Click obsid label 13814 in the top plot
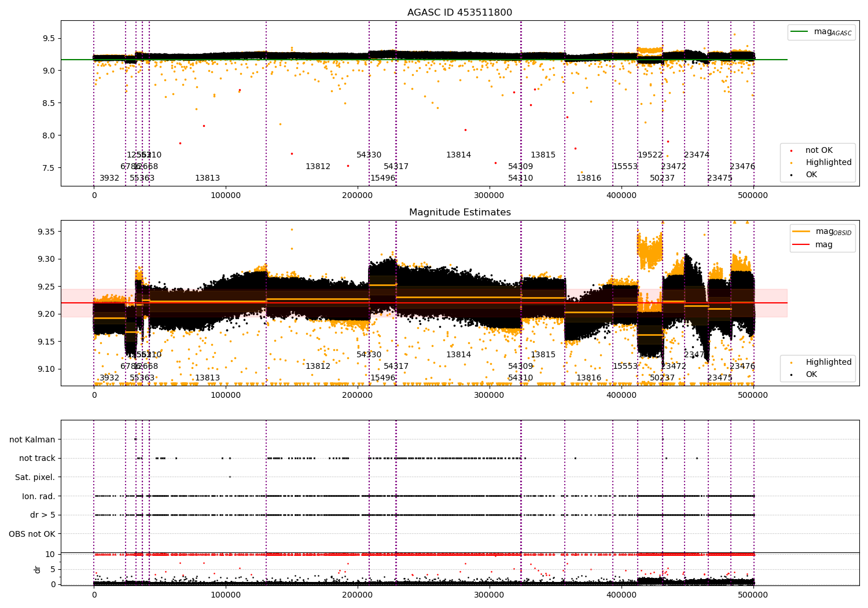Screen dimensions: 868x608 (x=458, y=155)
